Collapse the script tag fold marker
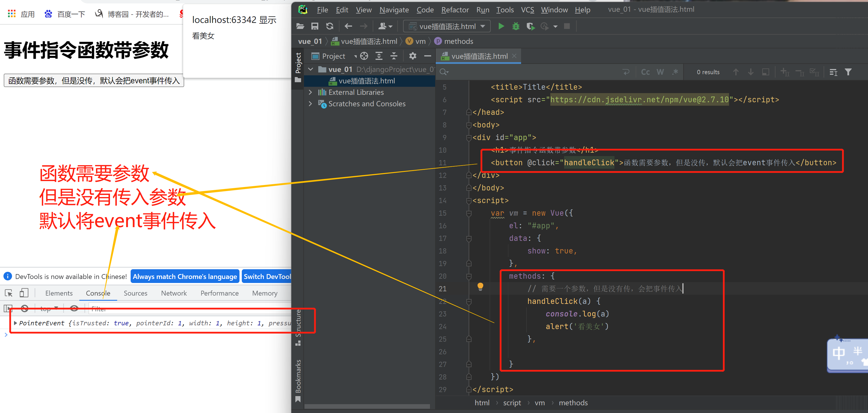 [469, 201]
